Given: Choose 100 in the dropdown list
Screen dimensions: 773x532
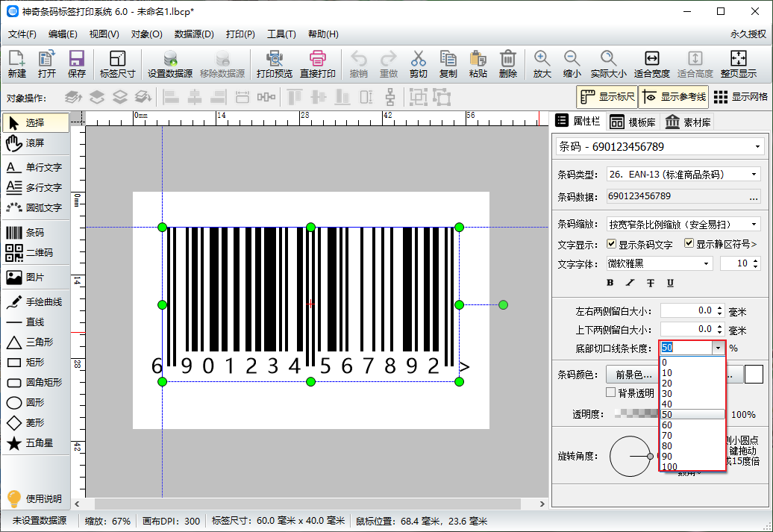Looking at the screenshot, I should 692,466.
